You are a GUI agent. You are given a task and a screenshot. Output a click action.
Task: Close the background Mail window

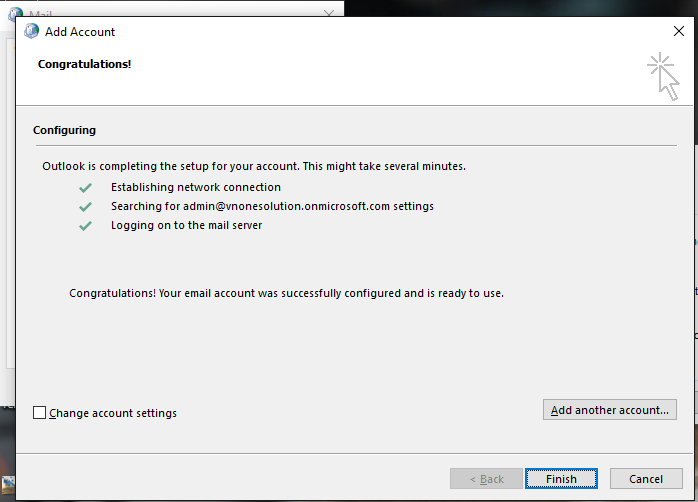point(329,12)
